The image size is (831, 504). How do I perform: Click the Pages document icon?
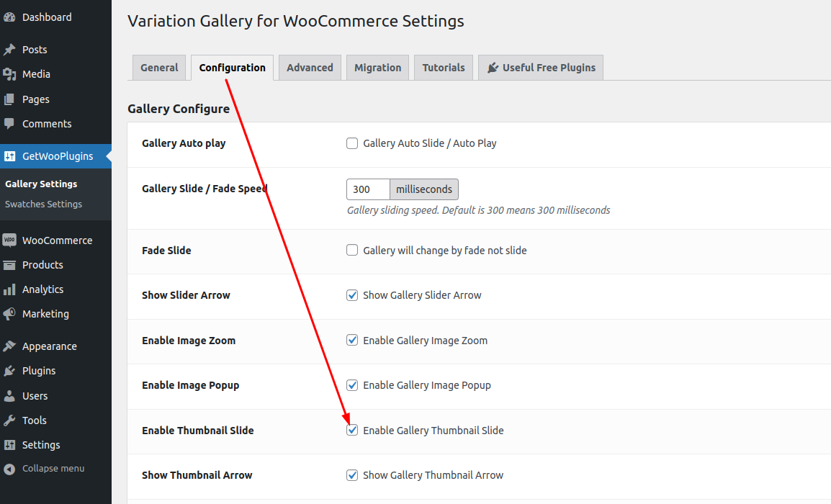coord(9,99)
